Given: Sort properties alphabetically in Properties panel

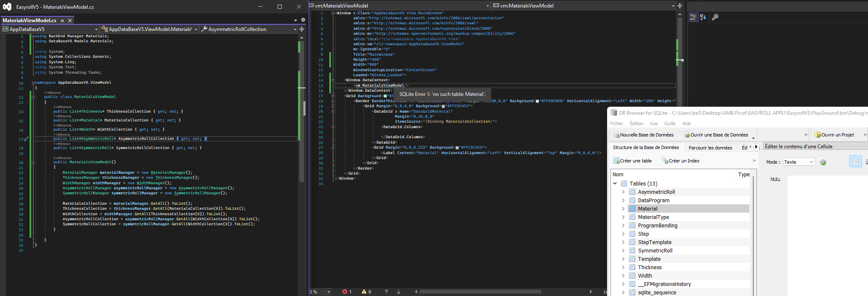Looking at the screenshot, I should pos(703,17).
